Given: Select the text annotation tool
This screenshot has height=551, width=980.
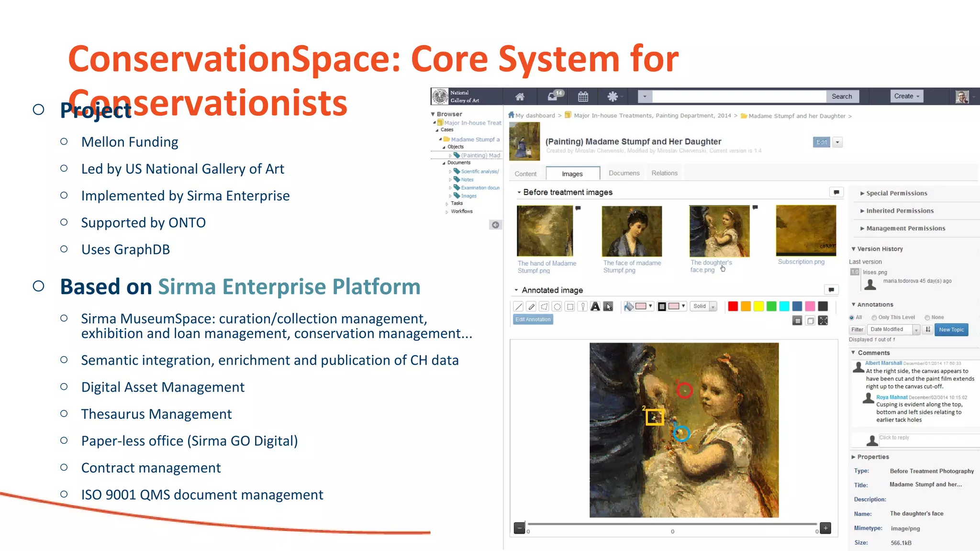Looking at the screenshot, I should pyautogui.click(x=595, y=307).
